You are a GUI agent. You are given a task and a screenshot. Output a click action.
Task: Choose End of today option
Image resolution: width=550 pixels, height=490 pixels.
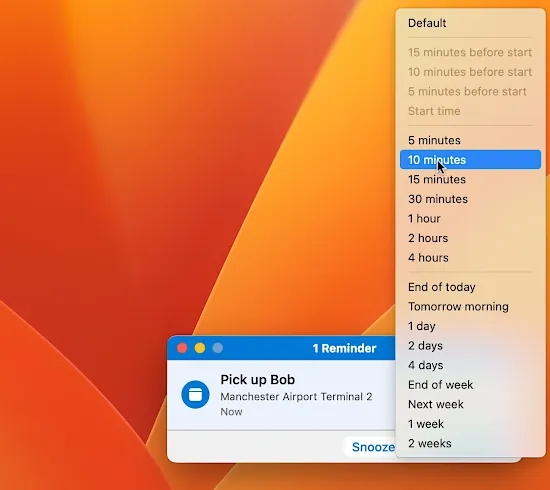[x=470, y=287]
